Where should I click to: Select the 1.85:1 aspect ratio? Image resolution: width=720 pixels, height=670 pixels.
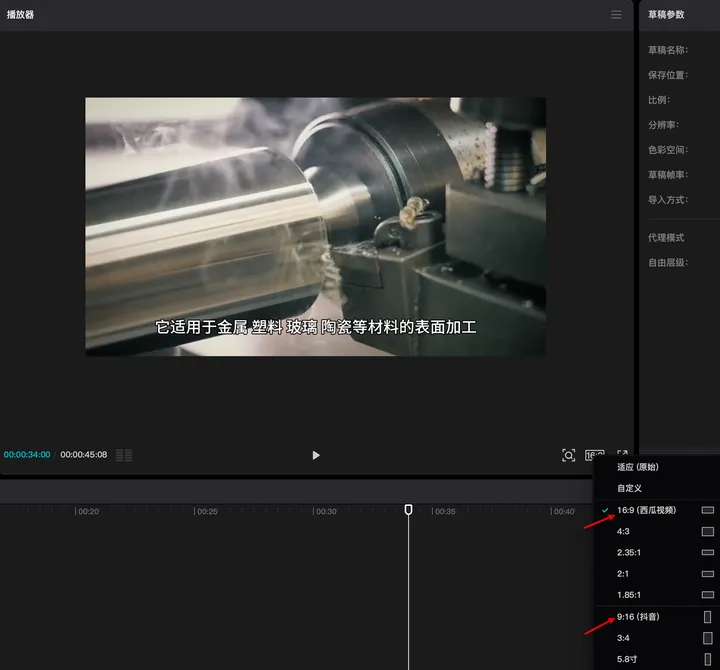click(629, 594)
